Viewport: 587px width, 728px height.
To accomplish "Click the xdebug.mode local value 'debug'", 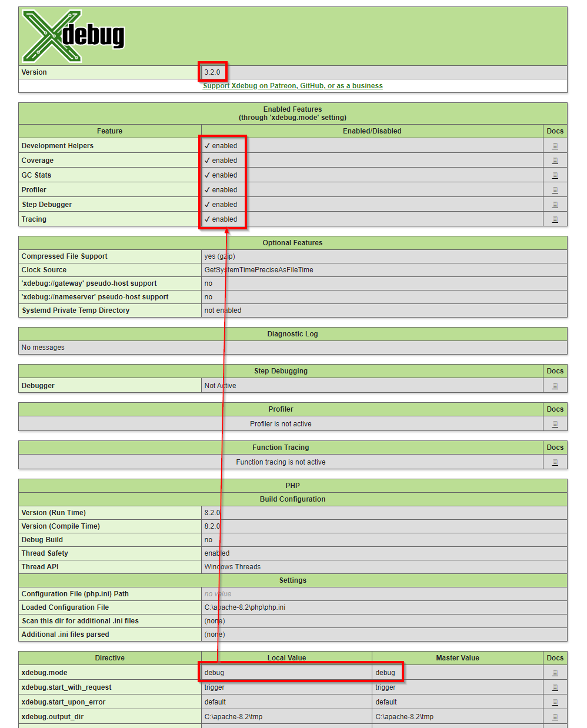I will coord(214,673).
